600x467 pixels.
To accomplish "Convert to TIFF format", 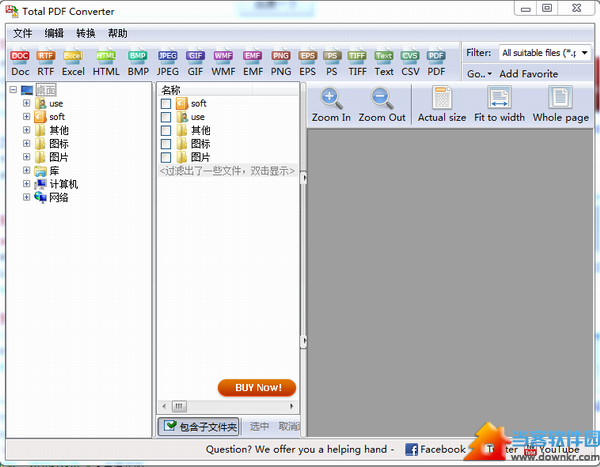I will pyautogui.click(x=357, y=64).
